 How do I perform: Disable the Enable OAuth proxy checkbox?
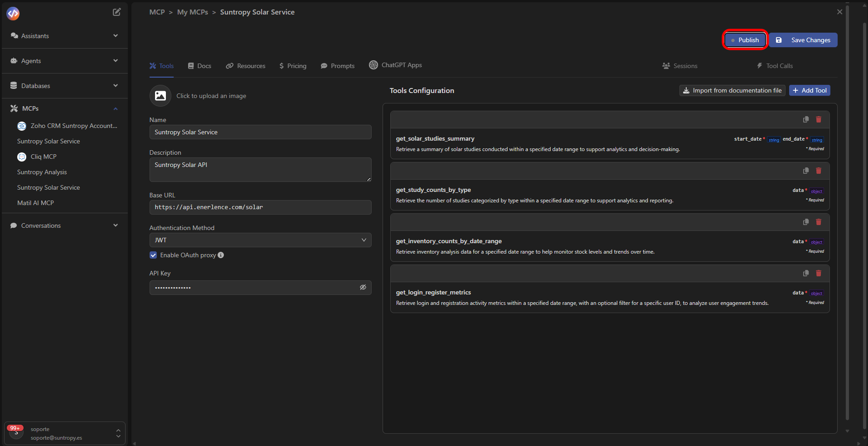coord(153,255)
